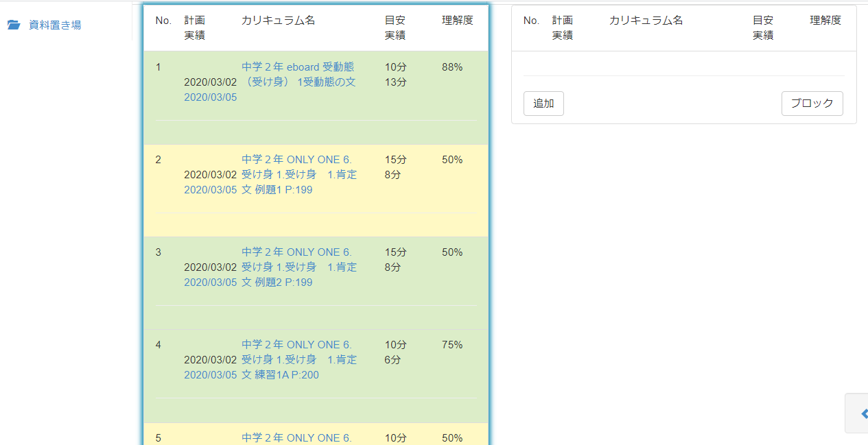The image size is (868, 445).
Task: Open the ONLY ONE curriculum link in row 5
Action: (296, 437)
